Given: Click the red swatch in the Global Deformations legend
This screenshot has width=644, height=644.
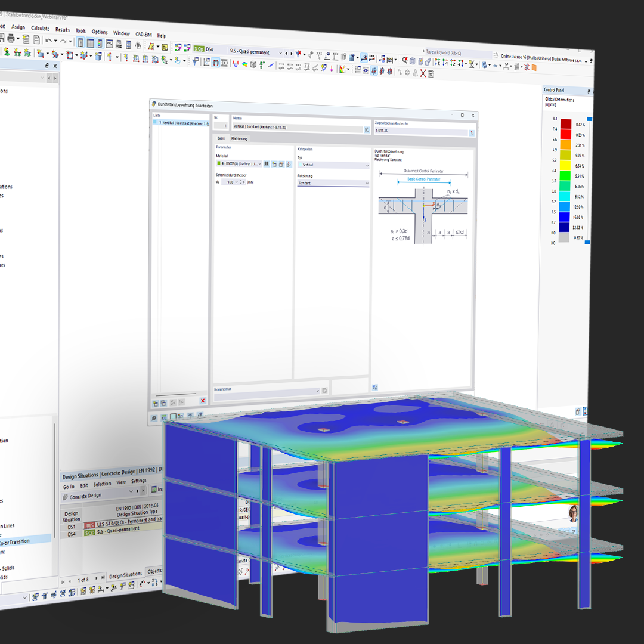Looking at the screenshot, I should (565, 135).
